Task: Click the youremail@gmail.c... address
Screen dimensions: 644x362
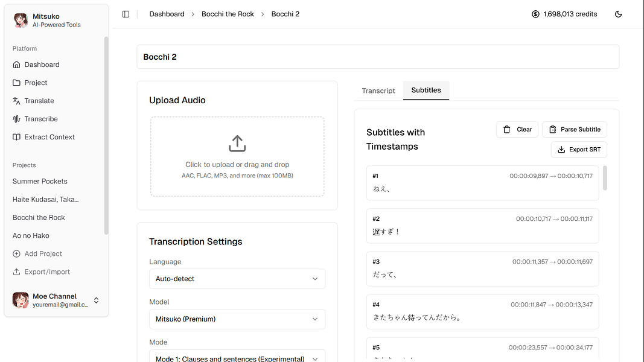Action: pyautogui.click(x=60, y=305)
